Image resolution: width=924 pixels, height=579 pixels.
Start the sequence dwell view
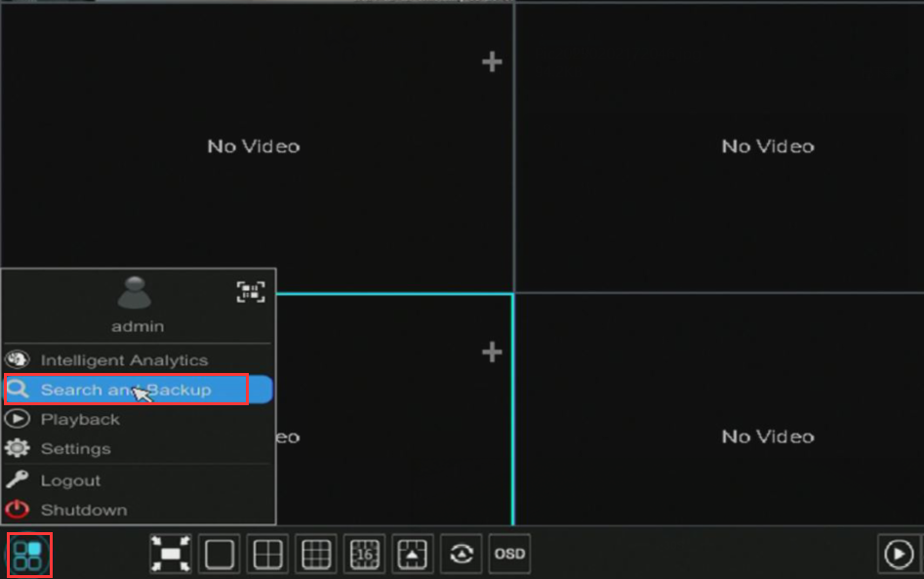[x=462, y=555]
